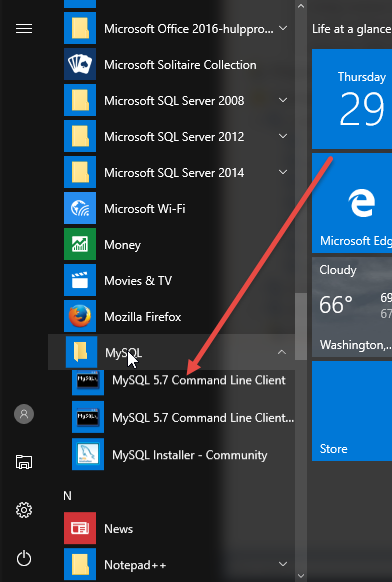The height and width of the screenshot is (582, 392).
Task: Select the Money label
Action: [x=122, y=245]
